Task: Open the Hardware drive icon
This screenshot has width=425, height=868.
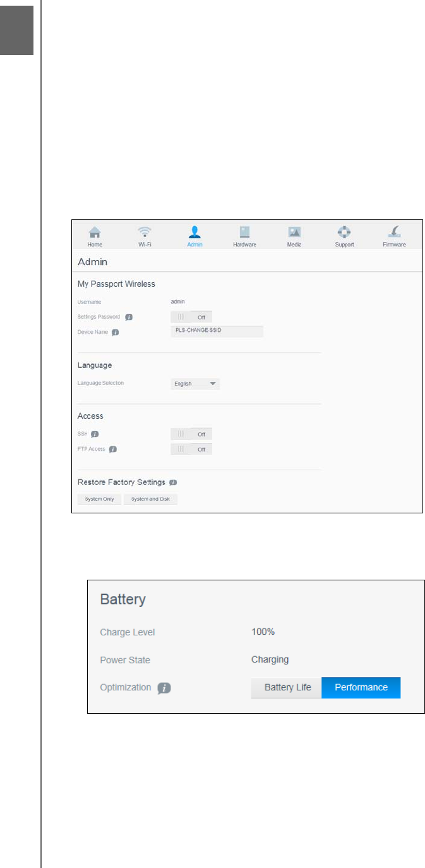Action: pyautogui.click(x=244, y=232)
